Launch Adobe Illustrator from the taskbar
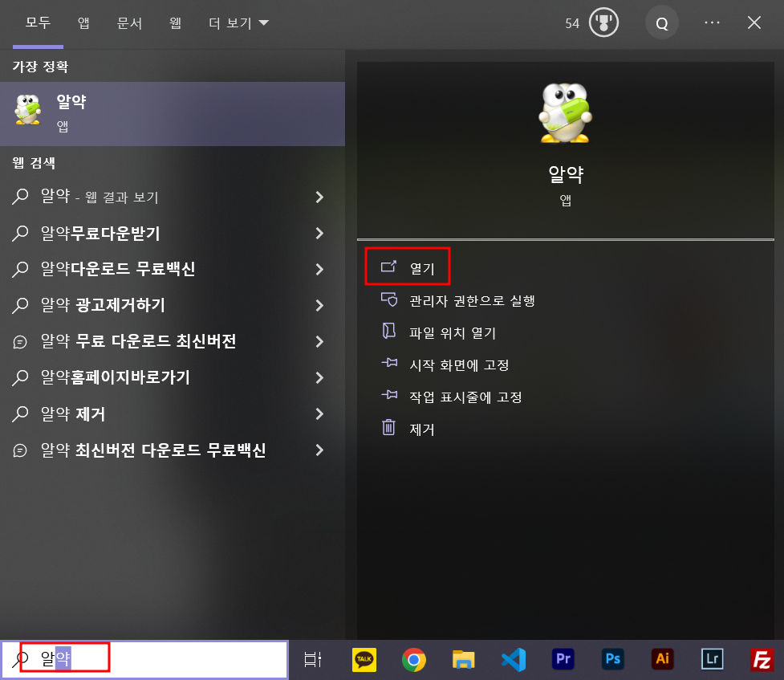Screen dimensions: 784x680 663,659
